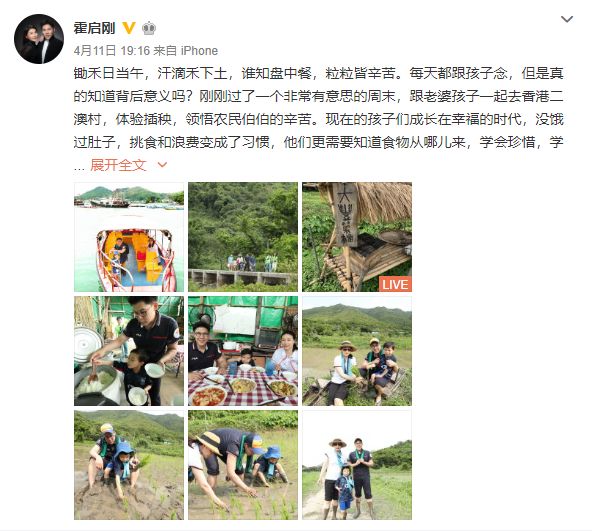
Task: Open the family meal table photo
Action: point(243,351)
